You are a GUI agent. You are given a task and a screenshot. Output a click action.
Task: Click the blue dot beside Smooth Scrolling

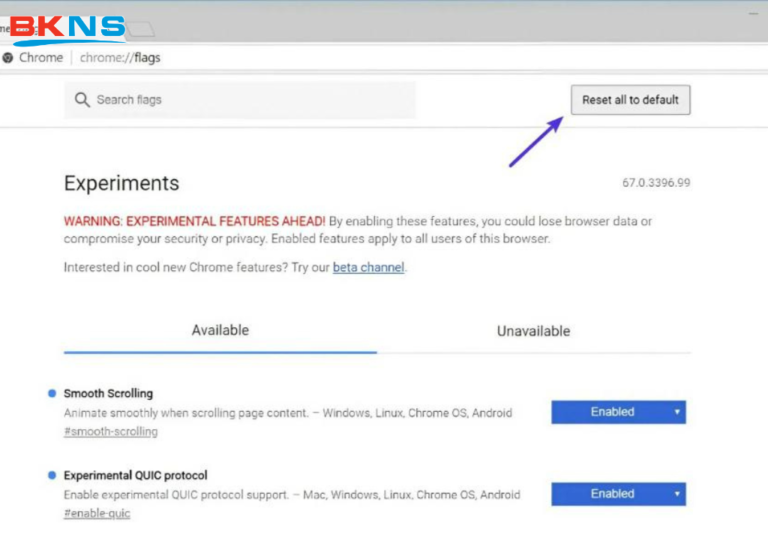coord(52,393)
